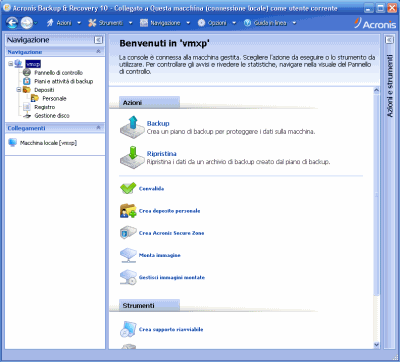Open Gestione disco in the tree
Viewport: 400px width, 362px height.
[52, 116]
